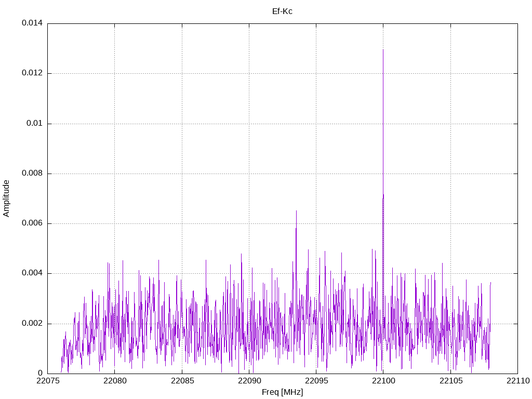Select the Amplitude y-axis label
This screenshot has width=532, height=399.
click(x=6, y=198)
